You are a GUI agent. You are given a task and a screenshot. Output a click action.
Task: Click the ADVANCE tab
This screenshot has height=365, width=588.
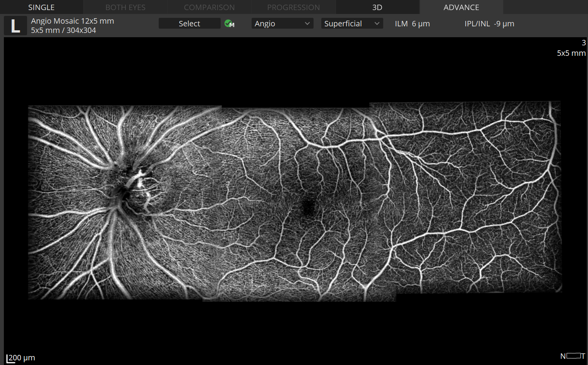pyautogui.click(x=461, y=7)
